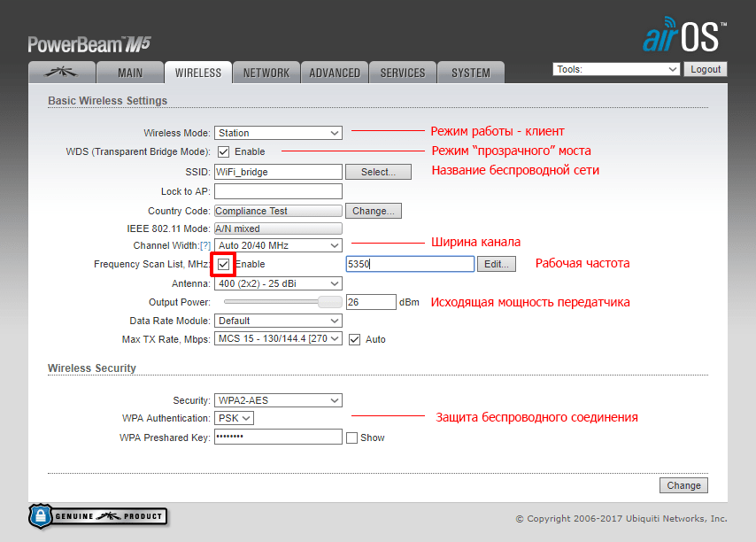Open the Security type dropdown
The height and width of the screenshot is (542, 756).
click(x=278, y=400)
